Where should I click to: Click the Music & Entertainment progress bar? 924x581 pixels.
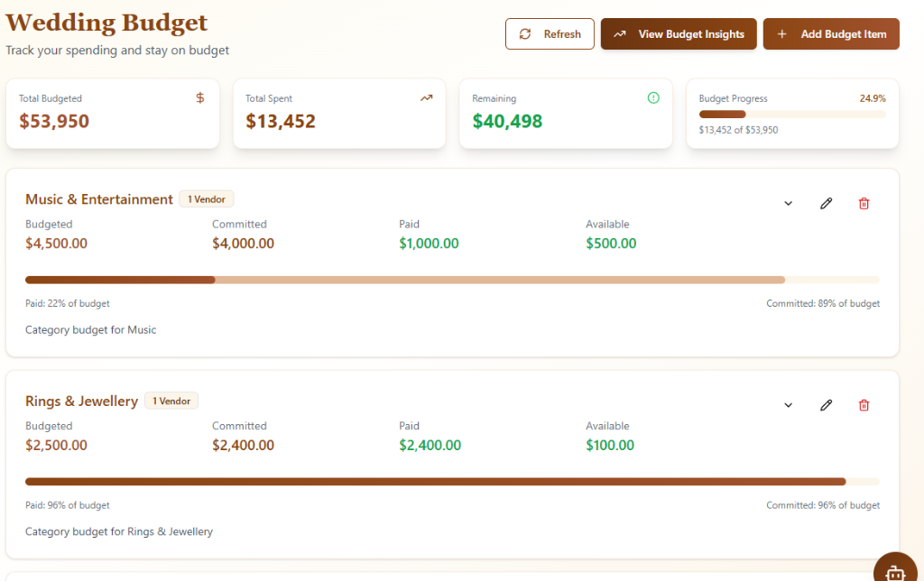(x=452, y=280)
